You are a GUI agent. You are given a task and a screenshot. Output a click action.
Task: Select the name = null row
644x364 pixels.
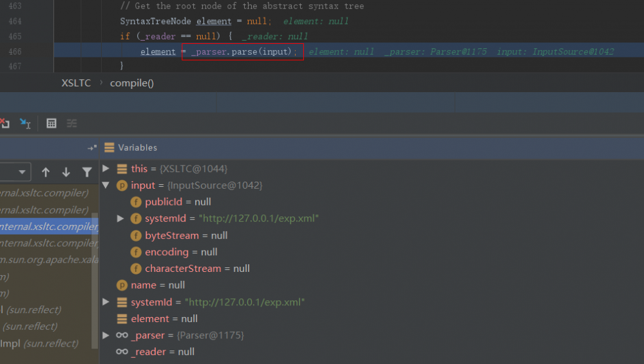point(372,285)
